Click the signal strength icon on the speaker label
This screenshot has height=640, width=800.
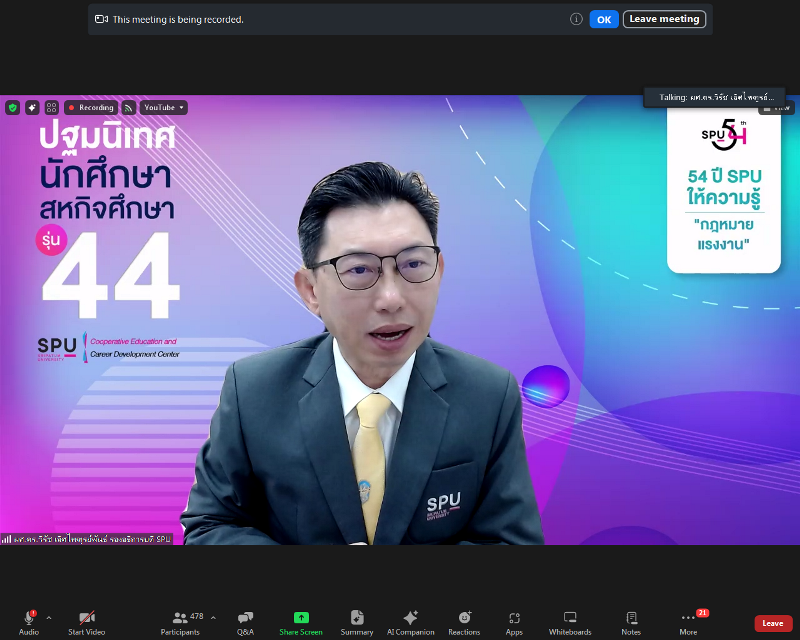[6, 539]
